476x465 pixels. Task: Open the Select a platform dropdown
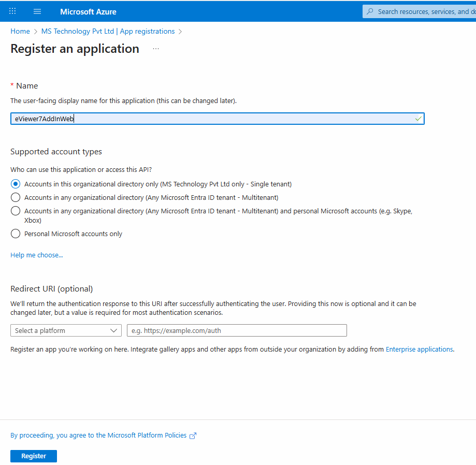pyautogui.click(x=66, y=330)
